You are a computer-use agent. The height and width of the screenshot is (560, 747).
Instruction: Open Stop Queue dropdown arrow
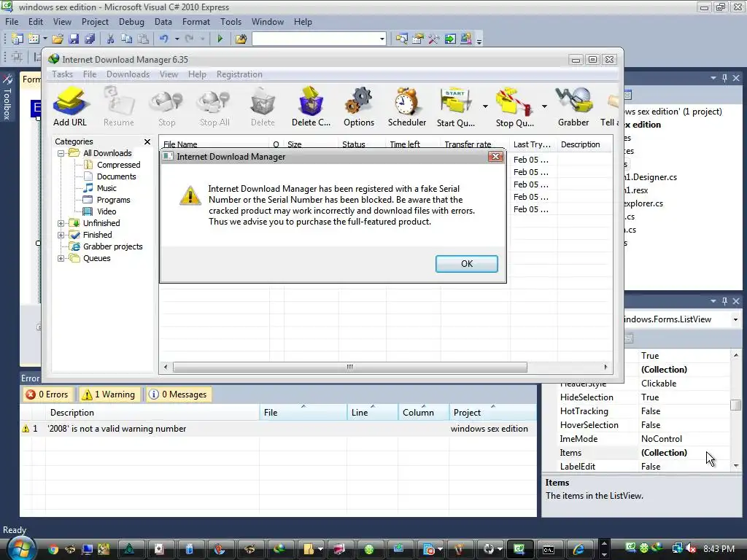544,106
